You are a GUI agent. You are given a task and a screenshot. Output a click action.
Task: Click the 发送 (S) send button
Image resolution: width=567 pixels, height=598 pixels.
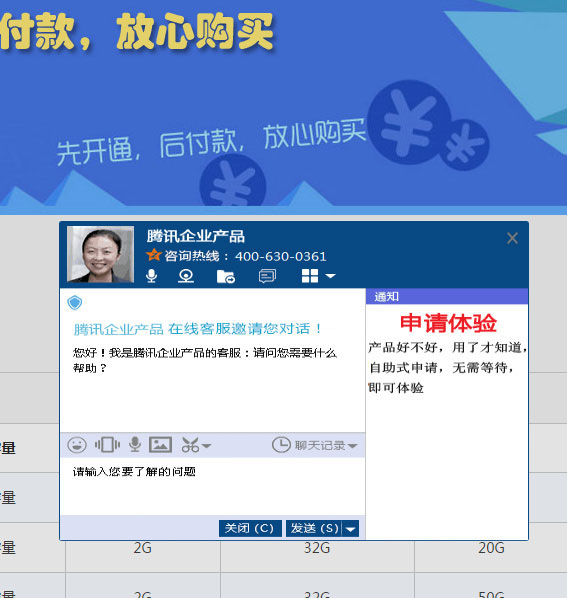314,529
